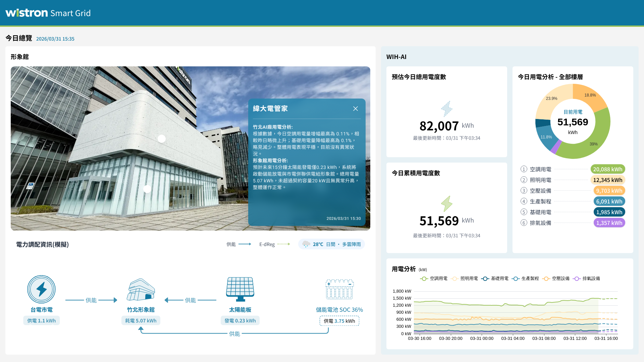Select the 20,088 kWh air-conditioning badge
This screenshot has height=362, width=644.
point(607,169)
